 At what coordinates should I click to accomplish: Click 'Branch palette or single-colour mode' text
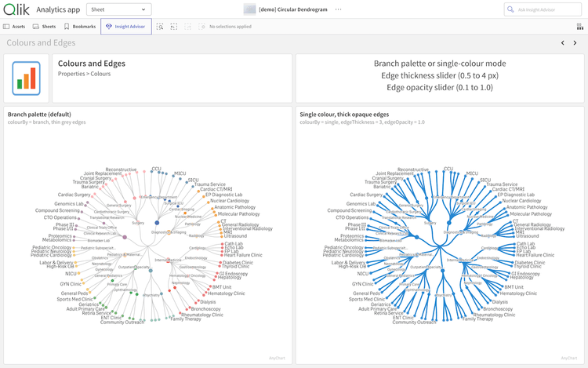pos(440,64)
